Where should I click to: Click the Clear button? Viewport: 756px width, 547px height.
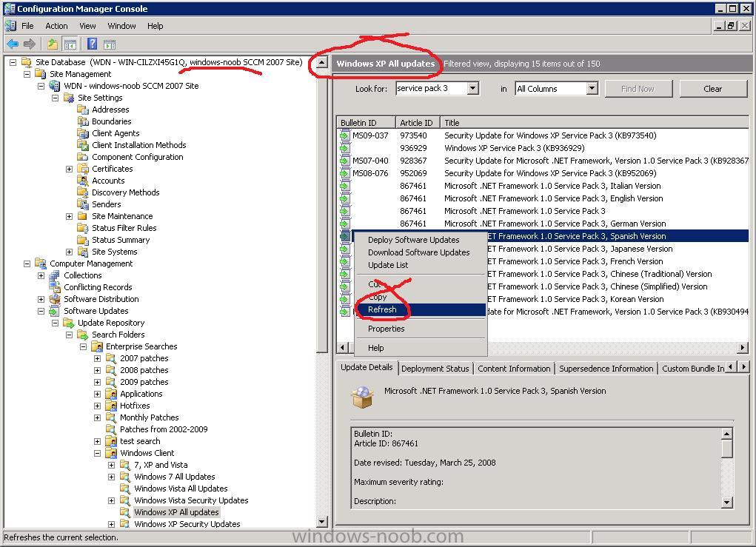tap(712, 89)
